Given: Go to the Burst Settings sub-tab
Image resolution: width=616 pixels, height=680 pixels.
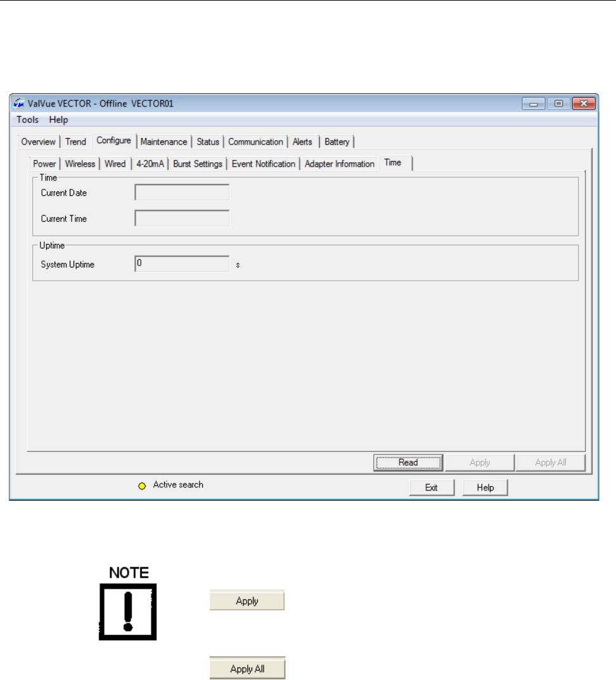Looking at the screenshot, I should pyautogui.click(x=197, y=164).
